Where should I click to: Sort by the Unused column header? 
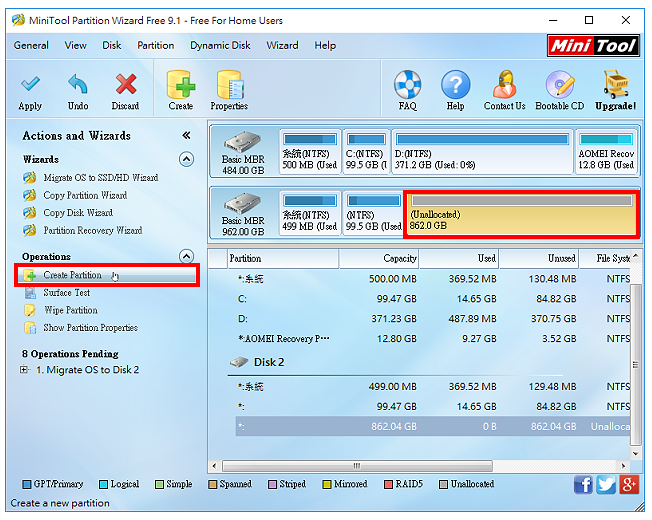click(539, 259)
